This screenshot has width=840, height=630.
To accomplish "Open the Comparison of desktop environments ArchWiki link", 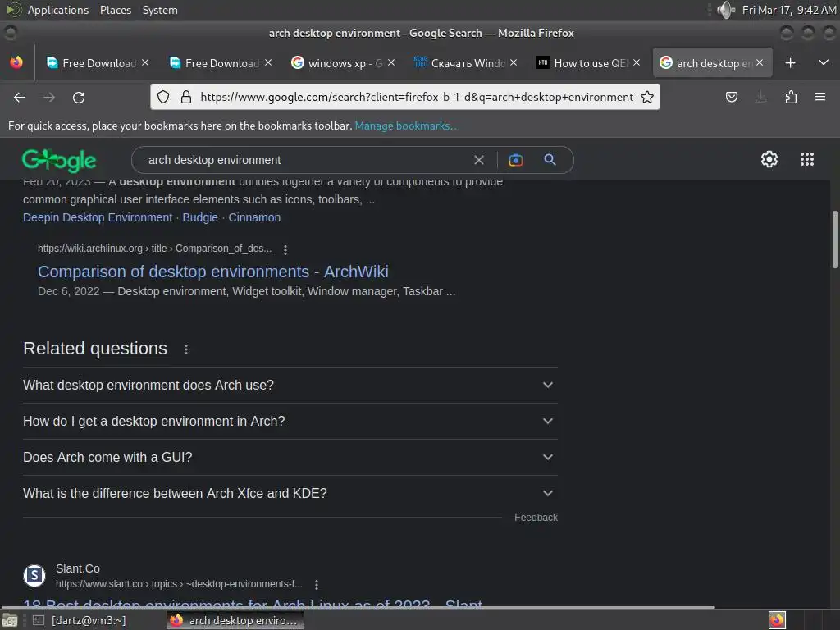I will click(212, 272).
